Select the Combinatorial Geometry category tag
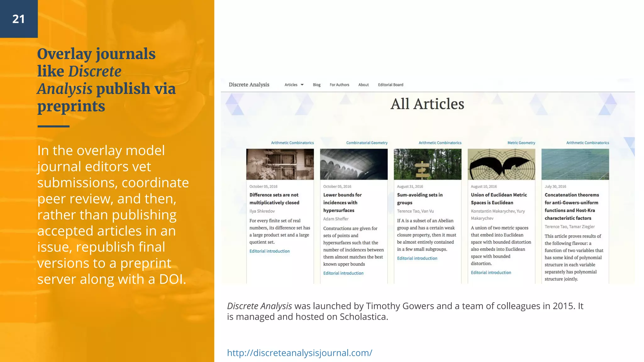 [x=367, y=143]
